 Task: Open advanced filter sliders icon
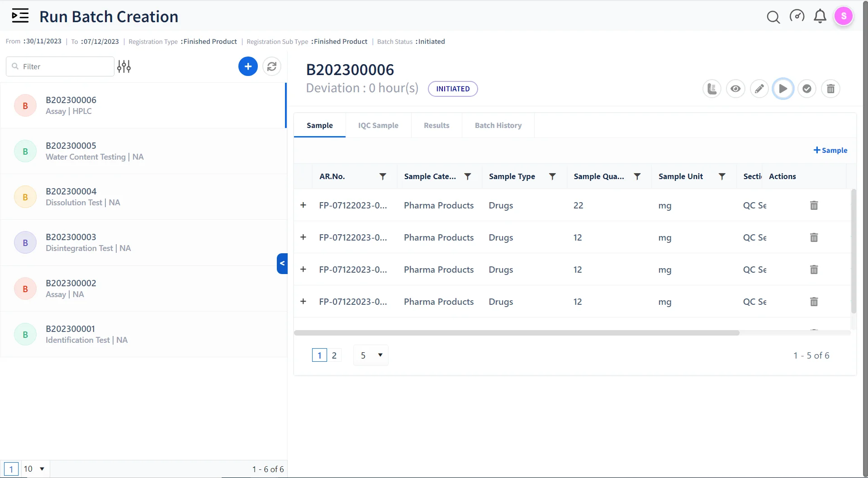click(x=124, y=66)
